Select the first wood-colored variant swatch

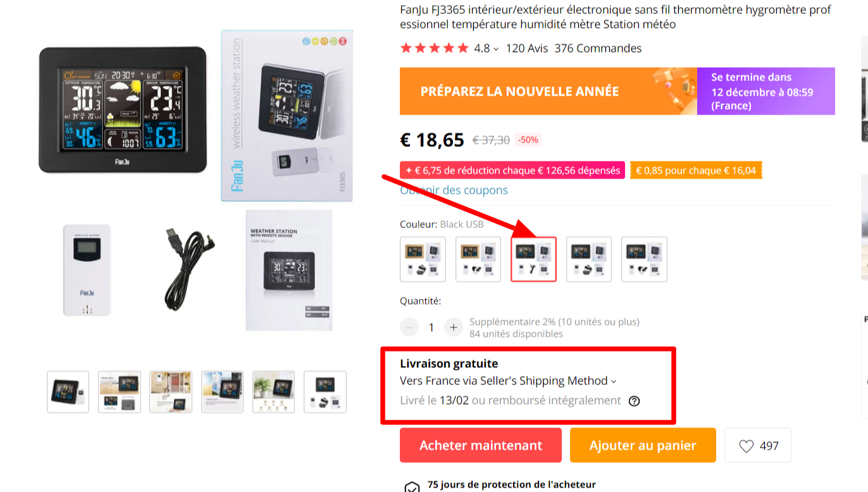423,259
